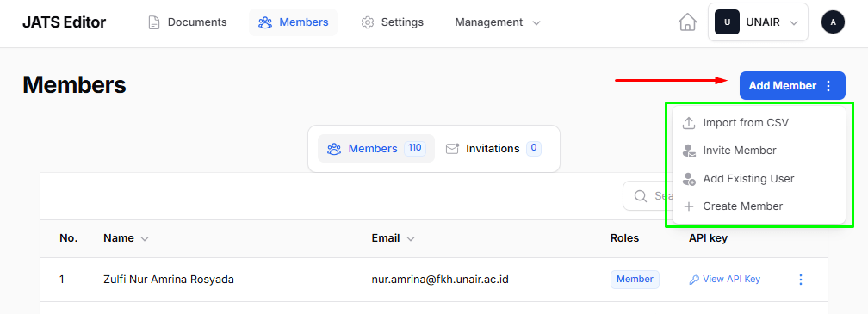This screenshot has width=868, height=314.
Task: Click the envelope icon on Invitations tab
Action: [452, 149]
